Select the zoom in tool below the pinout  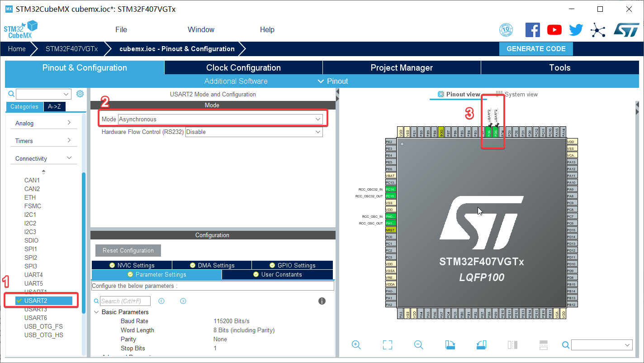356,345
